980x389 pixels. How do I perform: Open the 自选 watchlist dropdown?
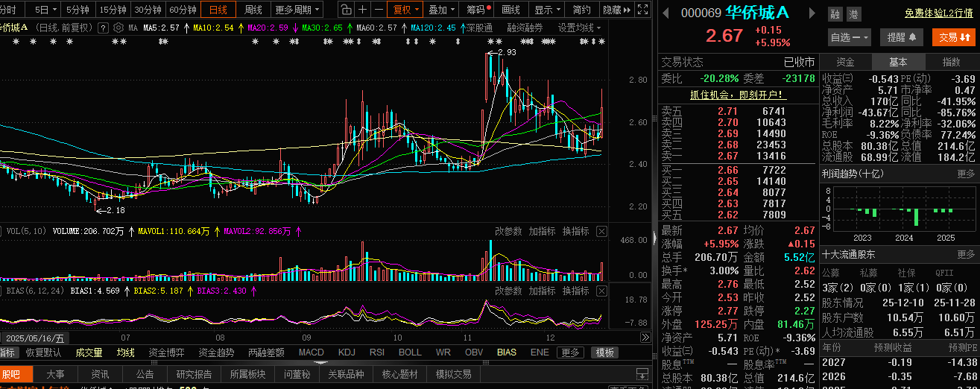tap(849, 37)
